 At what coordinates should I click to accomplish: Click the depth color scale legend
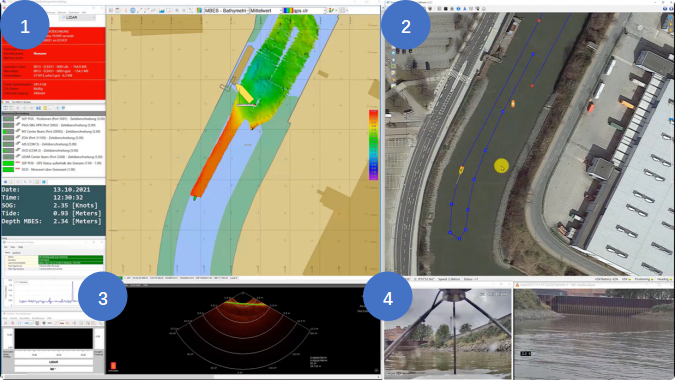pos(373,145)
